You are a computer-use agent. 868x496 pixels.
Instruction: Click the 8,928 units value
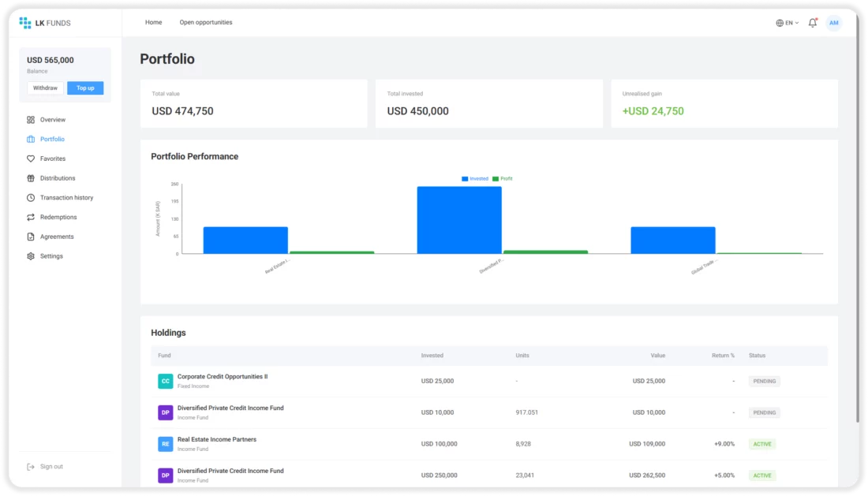(x=523, y=444)
